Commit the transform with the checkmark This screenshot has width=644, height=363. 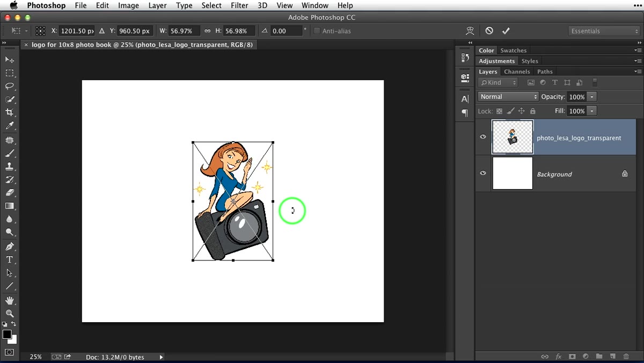pos(506,31)
